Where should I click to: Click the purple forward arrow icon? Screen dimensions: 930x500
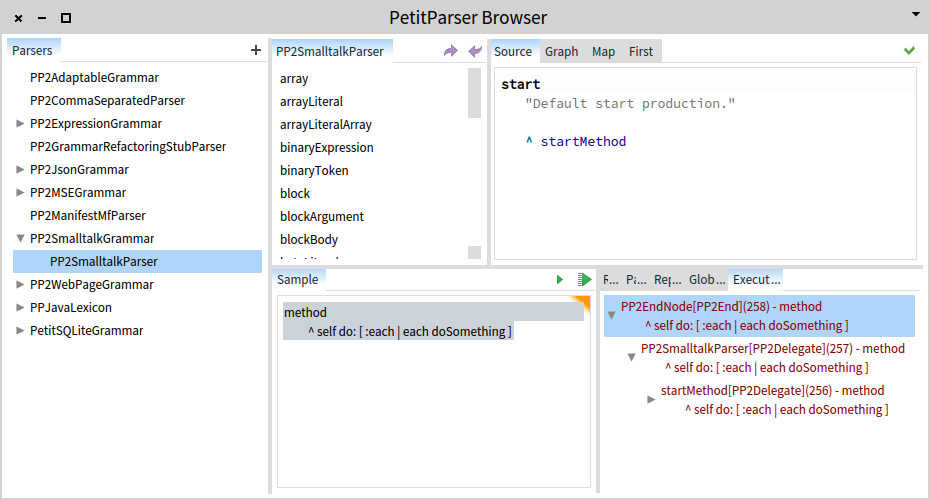451,51
